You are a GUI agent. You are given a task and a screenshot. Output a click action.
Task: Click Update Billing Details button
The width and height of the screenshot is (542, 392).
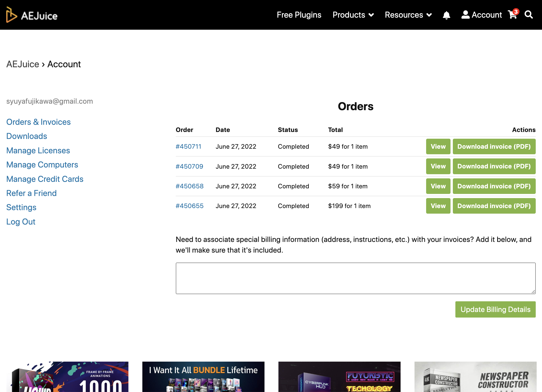coord(495,309)
